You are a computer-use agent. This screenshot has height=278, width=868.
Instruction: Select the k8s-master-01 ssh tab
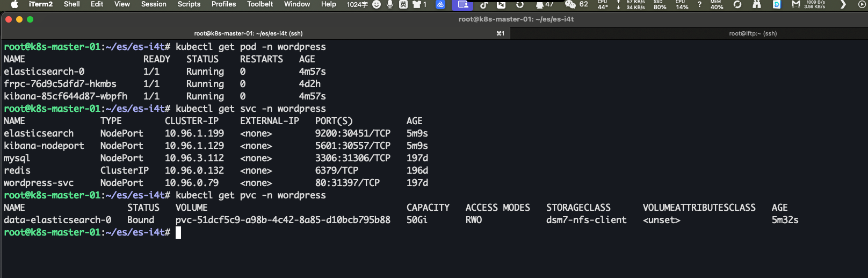(248, 33)
